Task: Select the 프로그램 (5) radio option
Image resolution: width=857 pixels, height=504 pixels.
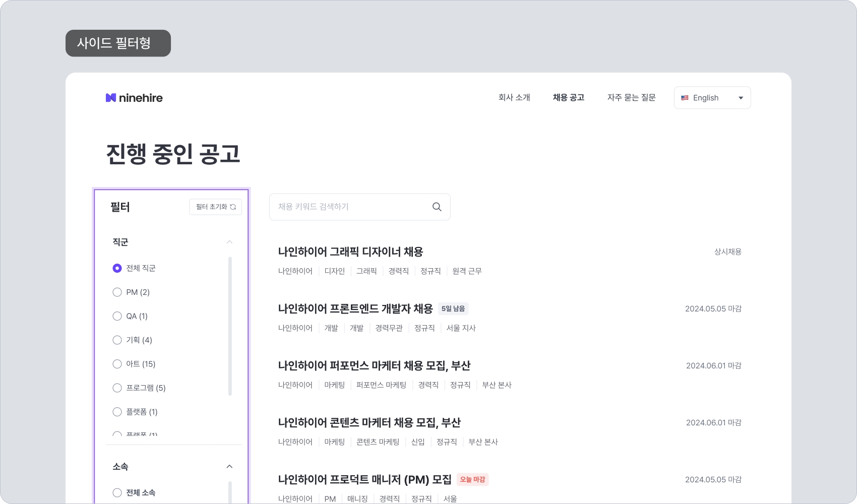Action: [x=117, y=388]
